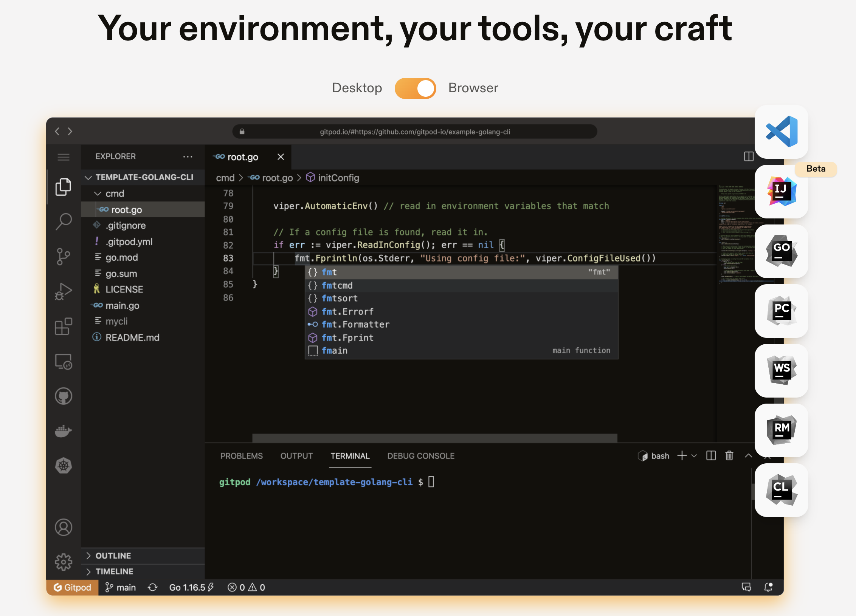Flip the Desktop/Browser switch
Screen dimensions: 856x616
[415, 88]
